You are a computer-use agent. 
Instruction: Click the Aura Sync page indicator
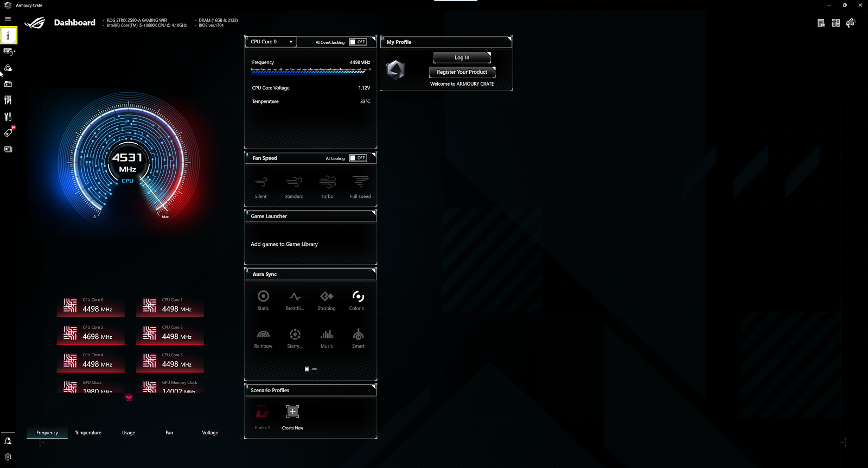click(x=311, y=369)
